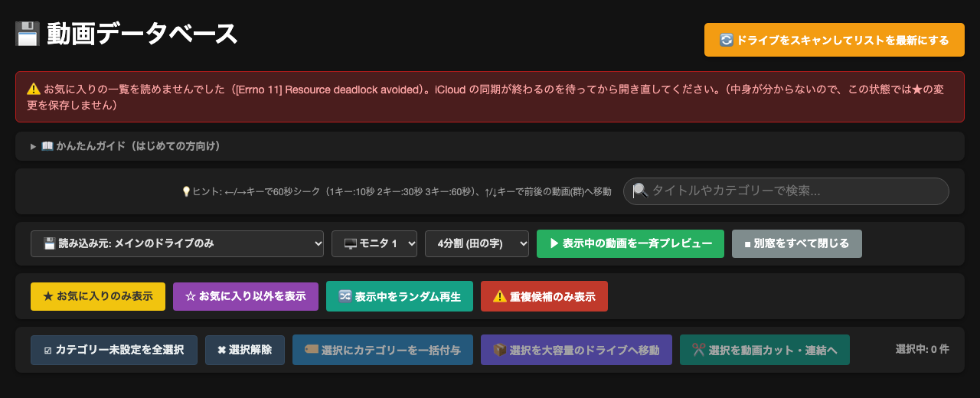Open the 読み込み元 drive source dropdown

[x=178, y=243]
